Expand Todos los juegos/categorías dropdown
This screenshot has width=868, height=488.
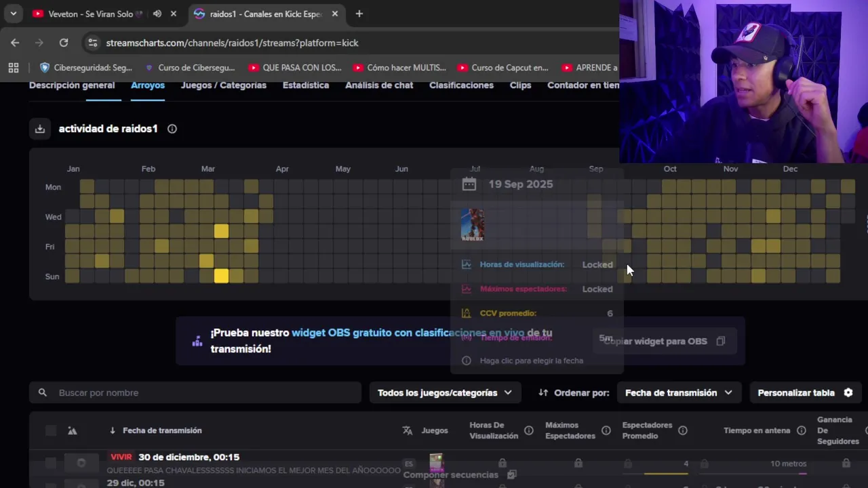445,392
